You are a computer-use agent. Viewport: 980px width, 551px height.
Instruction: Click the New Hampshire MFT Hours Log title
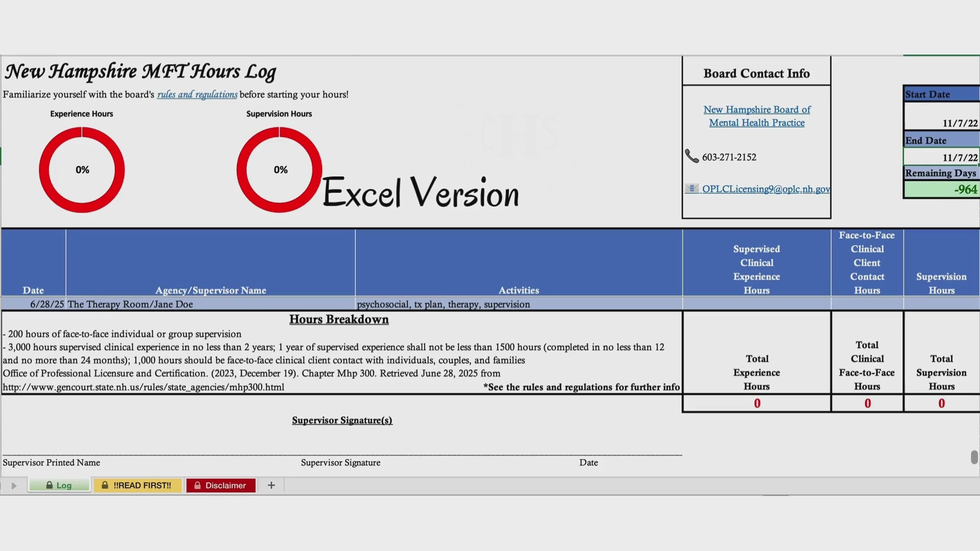click(x=140, y=72)
